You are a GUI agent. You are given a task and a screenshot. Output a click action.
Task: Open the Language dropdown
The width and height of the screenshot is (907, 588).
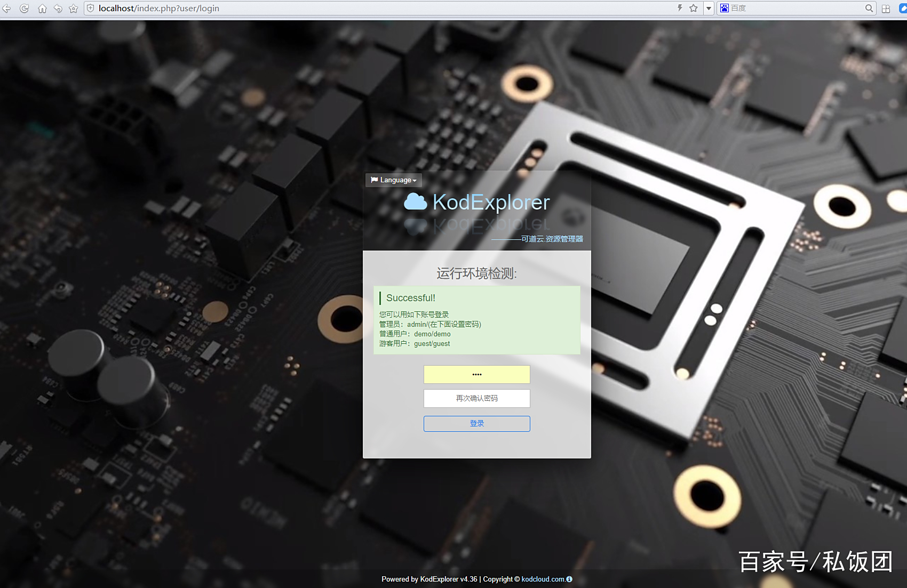click(394, 180)
